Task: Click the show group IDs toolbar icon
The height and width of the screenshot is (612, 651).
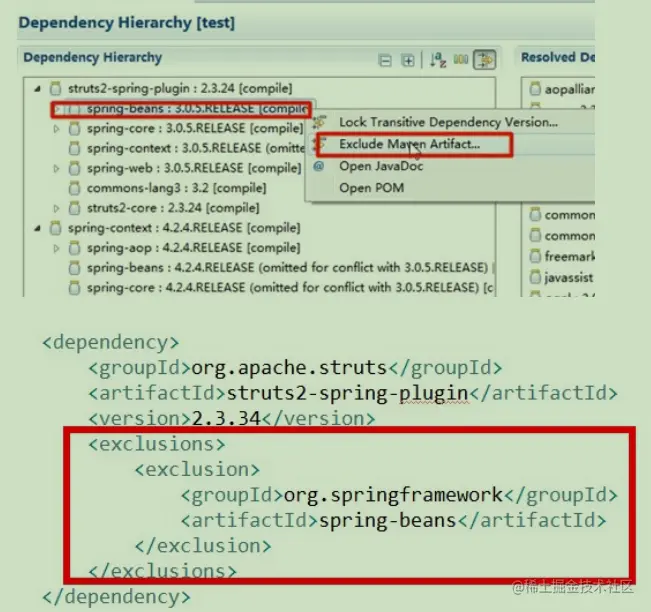Action: [461, 60]
